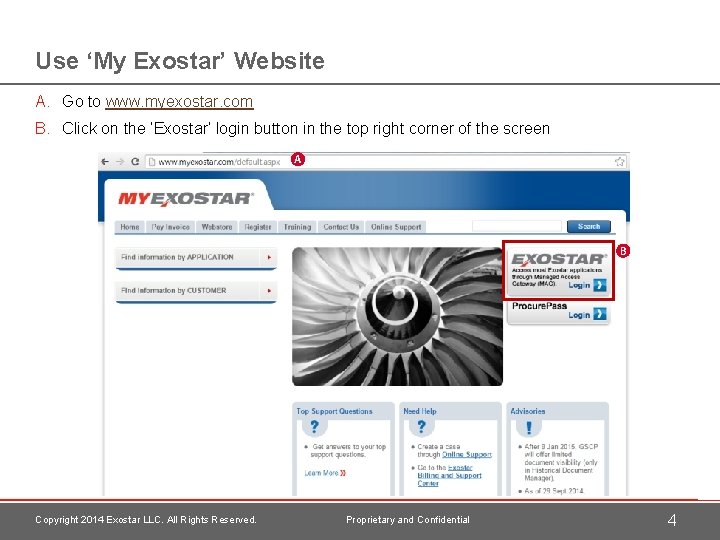Click the ProcurePass login arrow icon
The width and height of the screenshot is (720, 540).
click(x=600, y=314)
